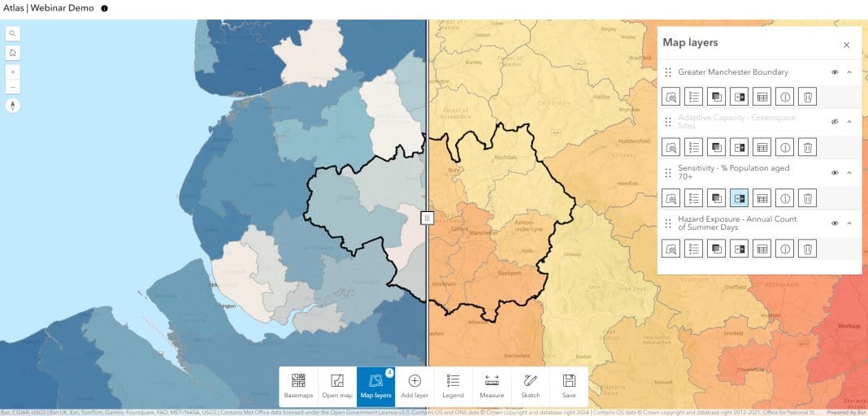Hide the Greater Manchester Boundary layer

(835, 72)
